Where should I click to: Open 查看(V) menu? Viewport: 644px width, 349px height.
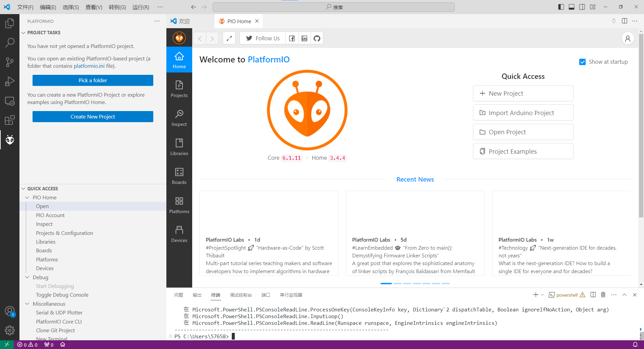click(94, 7)
